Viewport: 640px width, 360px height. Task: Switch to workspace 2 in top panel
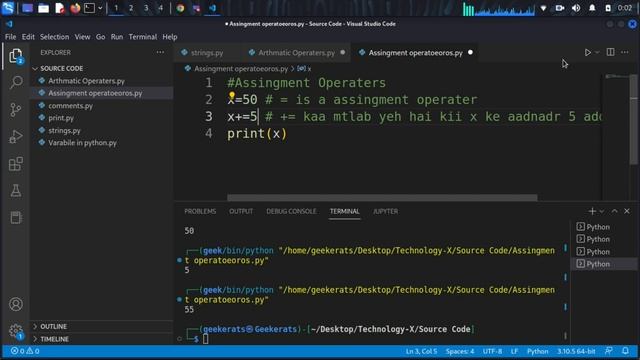[x=131, y=8]
